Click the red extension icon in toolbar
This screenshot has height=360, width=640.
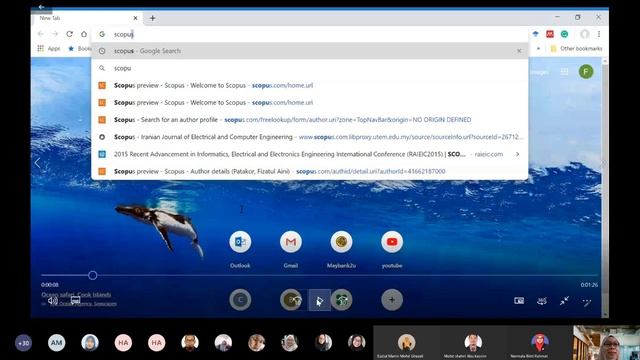550,34
